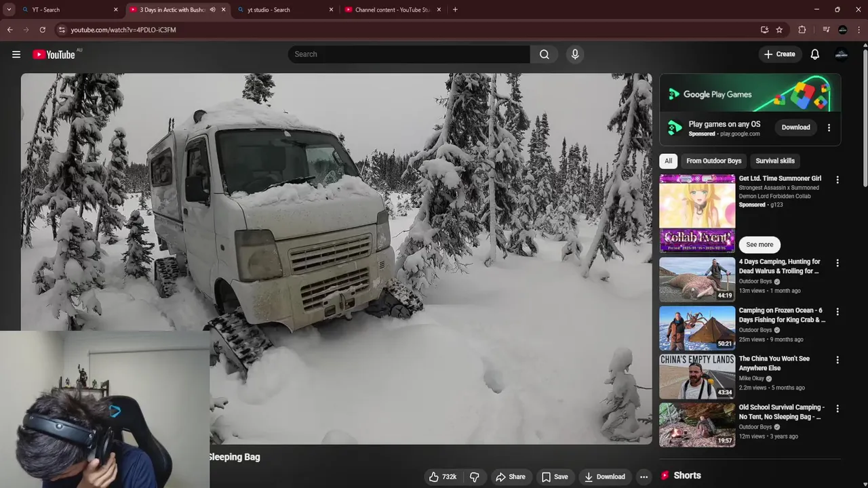The height and width of the screenshot is (488, 868).
Task: Go back with browser back arrow
Action: click(x=9, y=30)
